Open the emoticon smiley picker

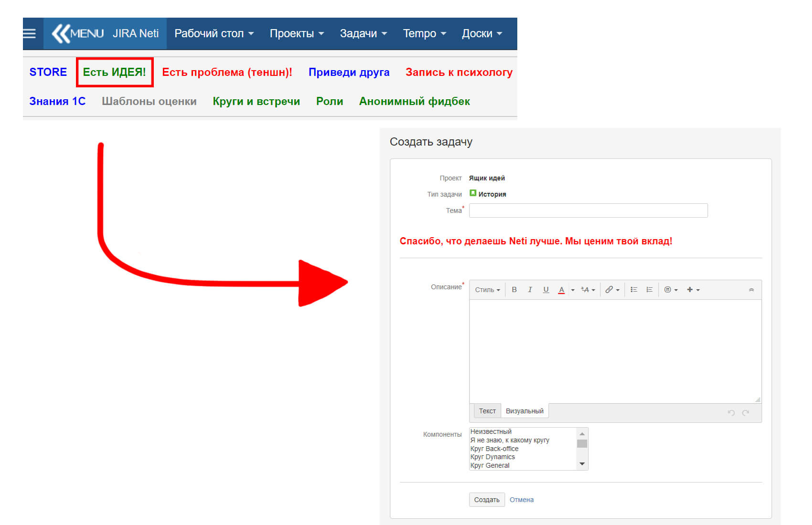click(x=671, y=290)
